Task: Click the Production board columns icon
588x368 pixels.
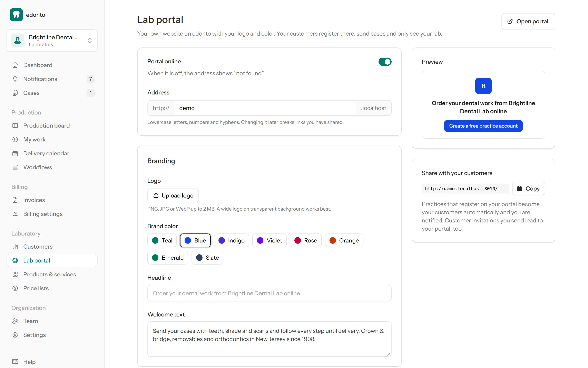Action: (x=15, y=126)
